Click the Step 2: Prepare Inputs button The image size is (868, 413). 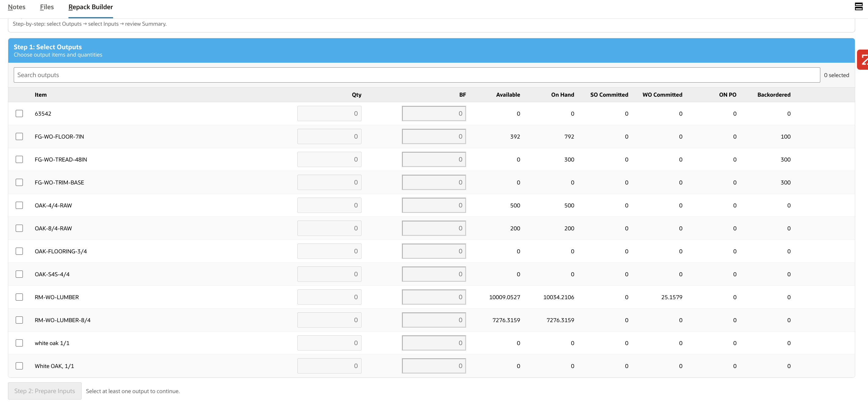point(45,391)
